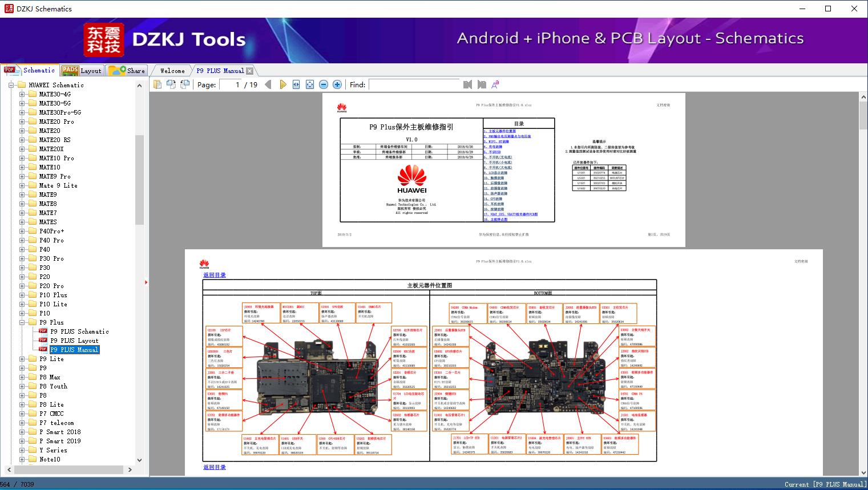This screenshot has height=490, width=868.
Task: Select the P7 telecom folder
Action: point(56,423)
